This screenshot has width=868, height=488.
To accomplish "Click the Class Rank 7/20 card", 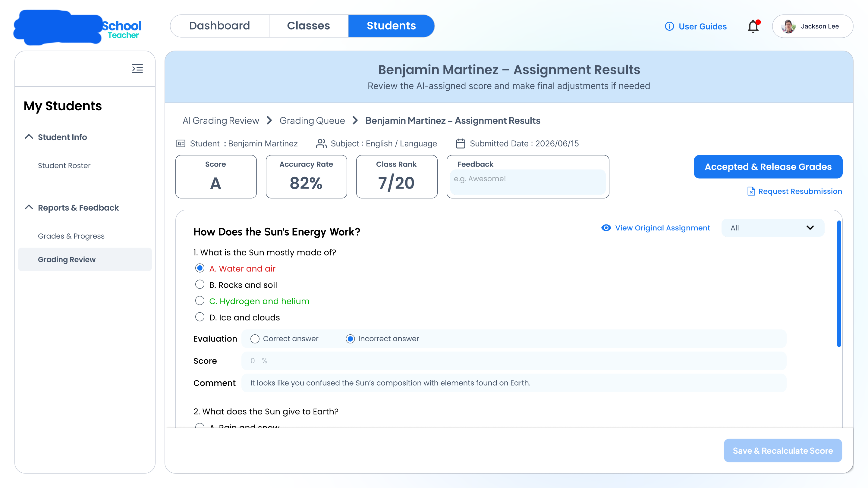I will (397, 177).
